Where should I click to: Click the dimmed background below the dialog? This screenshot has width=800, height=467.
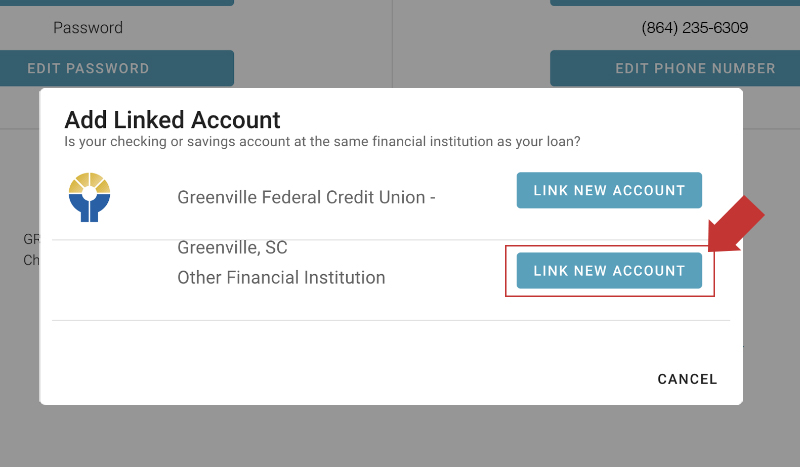400,436
